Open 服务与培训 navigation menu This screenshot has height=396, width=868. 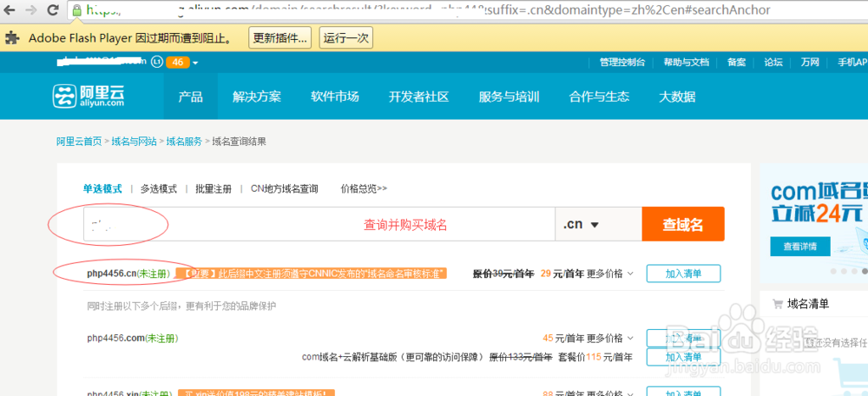(x=509, y=97)
